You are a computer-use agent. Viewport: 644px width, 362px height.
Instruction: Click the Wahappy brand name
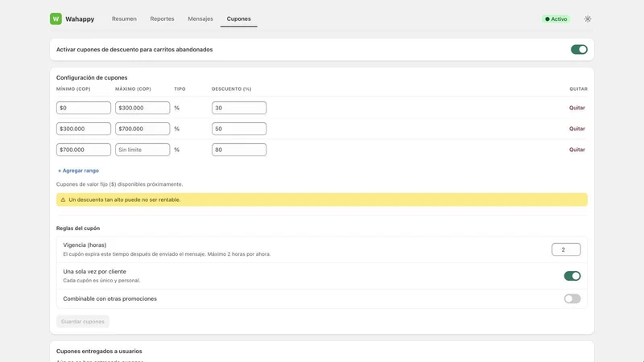[80, 19]
